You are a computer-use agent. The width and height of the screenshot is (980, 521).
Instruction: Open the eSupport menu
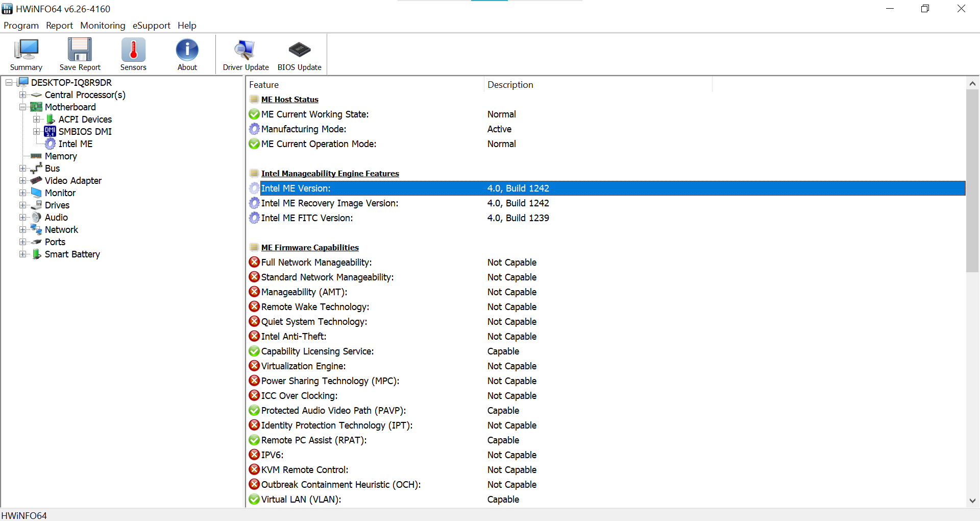click(152, 26)
